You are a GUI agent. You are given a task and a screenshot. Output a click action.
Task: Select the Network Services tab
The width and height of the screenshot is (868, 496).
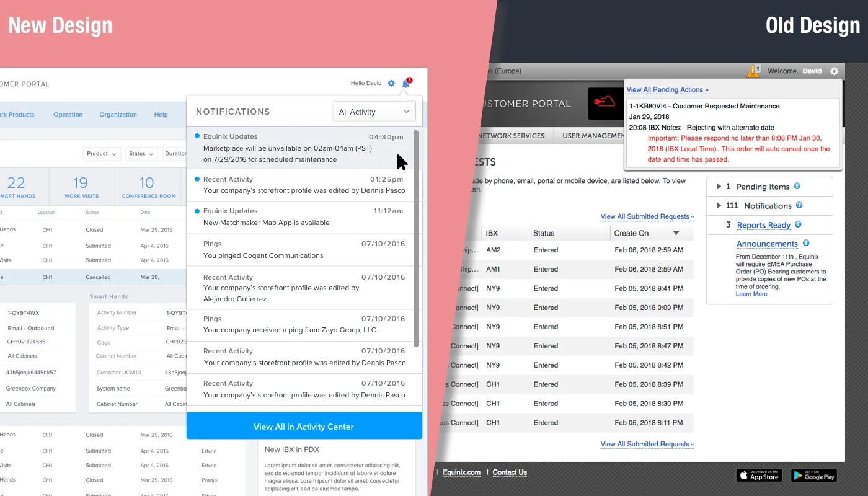pos(511,136)
